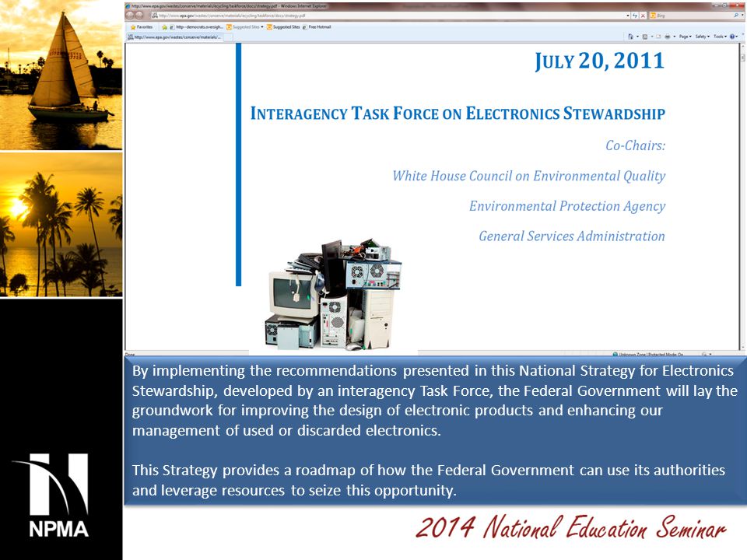The image size is (747, 560).
Task: Click 'Environmental Protection Agency' text
Action: pos(567,205)
